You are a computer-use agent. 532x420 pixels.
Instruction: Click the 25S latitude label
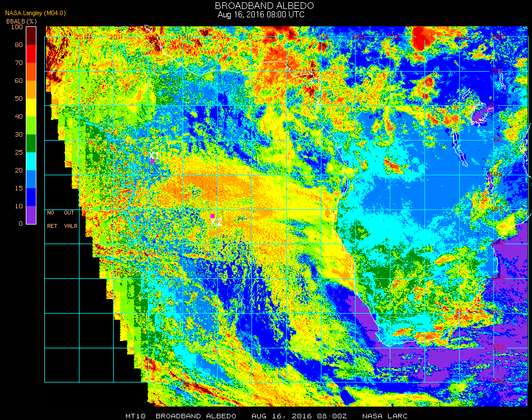click(x=497, y=278)
